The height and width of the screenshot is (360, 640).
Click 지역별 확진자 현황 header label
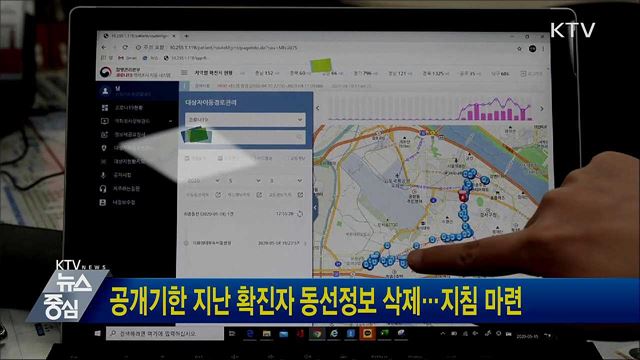point(213,73)
